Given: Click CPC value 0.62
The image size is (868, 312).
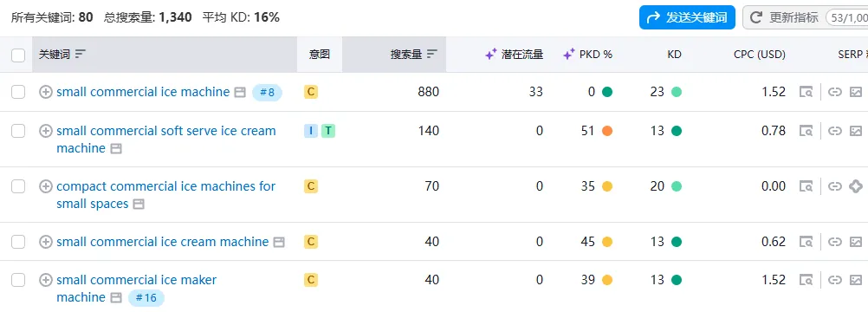Looking at the screenshot, I should tap(774, 242).
